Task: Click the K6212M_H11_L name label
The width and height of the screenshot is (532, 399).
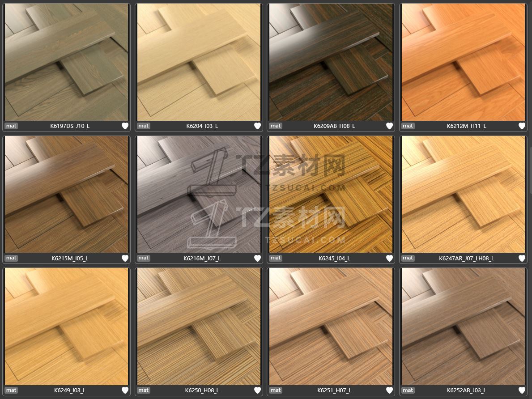Action: tap(467, 126)
